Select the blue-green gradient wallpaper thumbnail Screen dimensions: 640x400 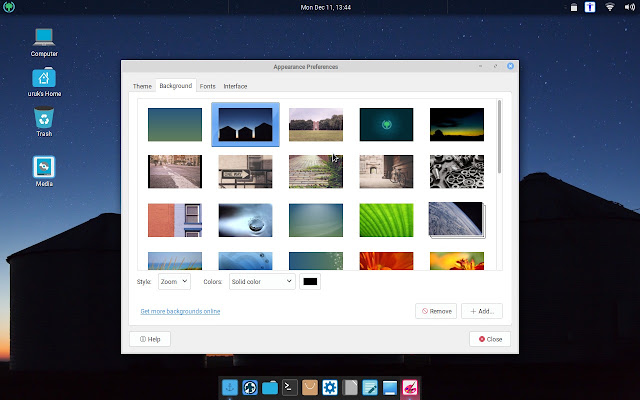click(x=175, y=124)
